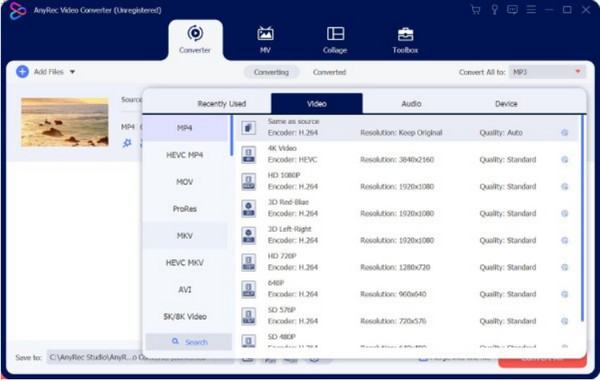
Task: Select the SD 480P preset
Action: coord(406,340)
